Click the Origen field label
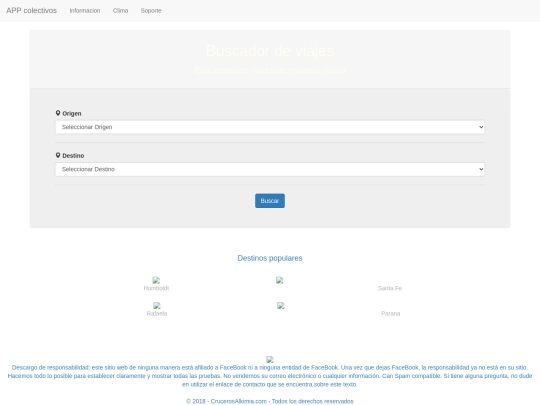This screenshot has height=405, width=540. (x=72, y=114)
